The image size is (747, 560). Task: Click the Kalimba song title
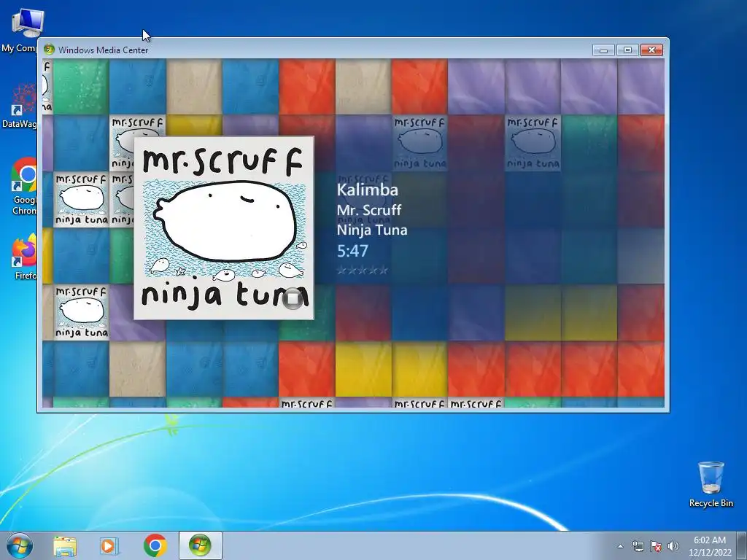pyautogui.click(x=368, y=190)
